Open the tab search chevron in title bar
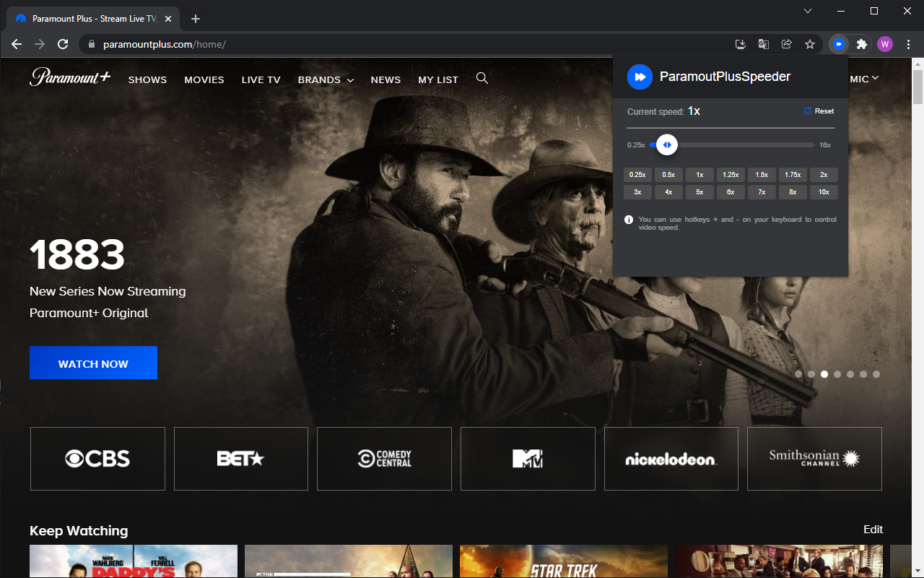The height and width of the screenshot is (578, 924). 808,11
